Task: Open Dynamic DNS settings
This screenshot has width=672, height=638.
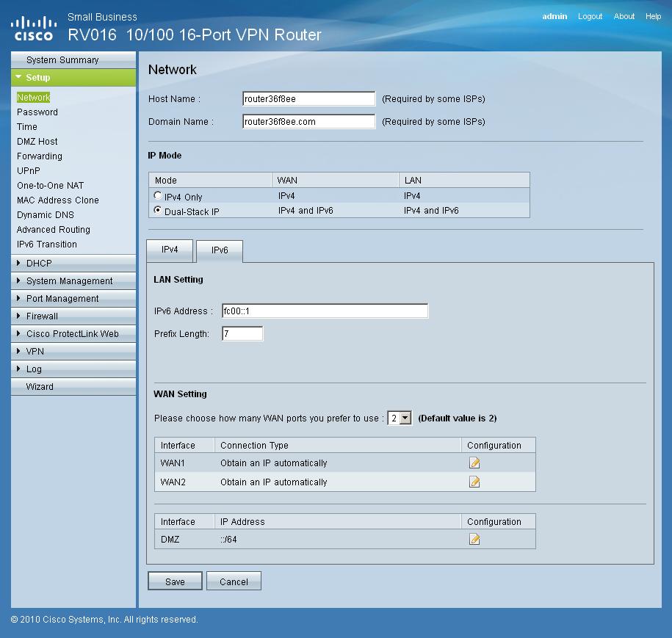Action: pyautogui.click(x=46, y=214)
